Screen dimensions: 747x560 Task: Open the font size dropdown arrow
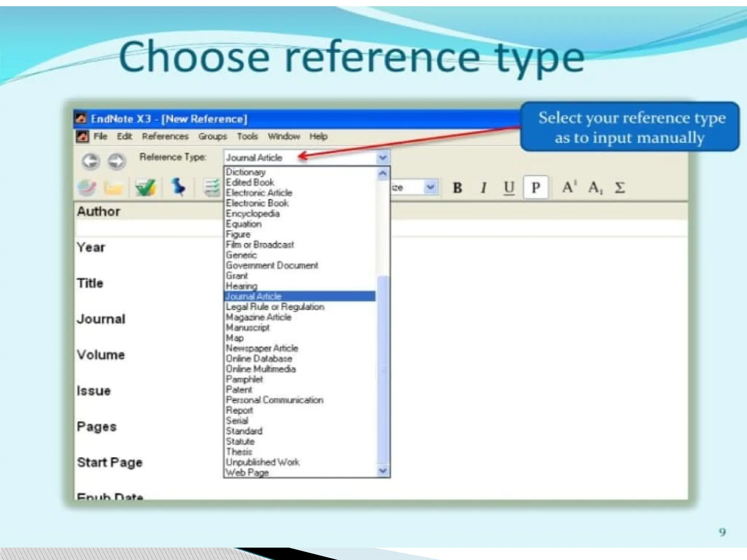[430, 187]
